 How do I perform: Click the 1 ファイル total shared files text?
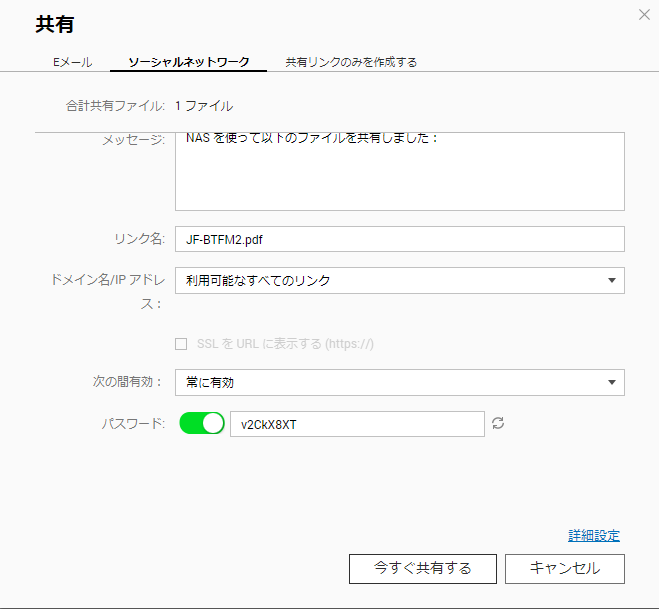[x=204, y=106]
